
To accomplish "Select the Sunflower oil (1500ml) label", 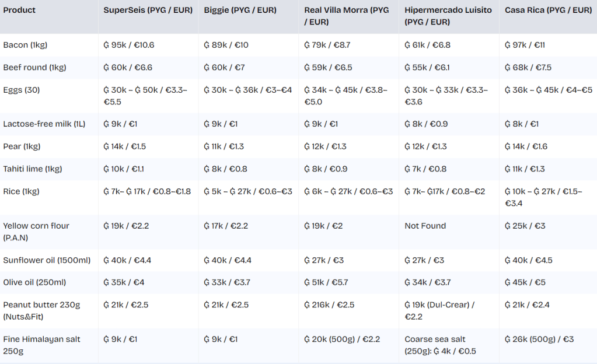I will 43,260.
